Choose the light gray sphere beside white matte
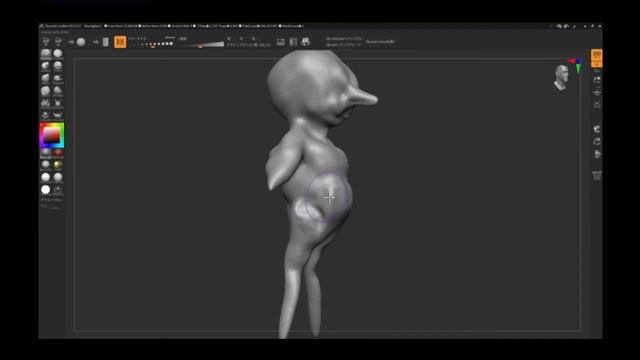Screen dimensions: 640x360 click(x=58, y=177)
